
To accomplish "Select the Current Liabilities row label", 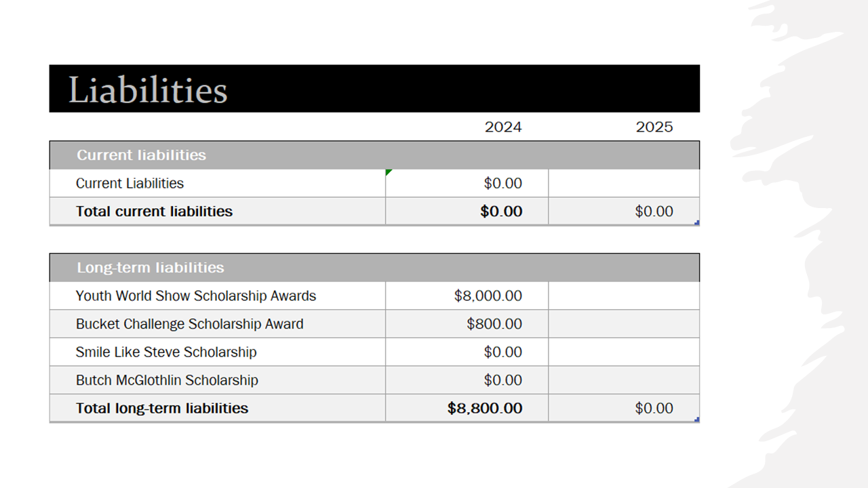I will 130,184.
